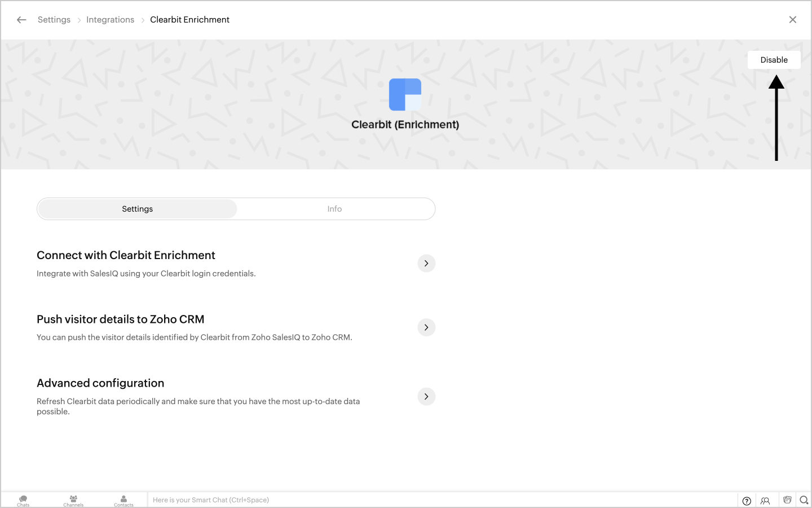Open search with the magnifier icon
This screenshot has width=812, height=508.
804,500
